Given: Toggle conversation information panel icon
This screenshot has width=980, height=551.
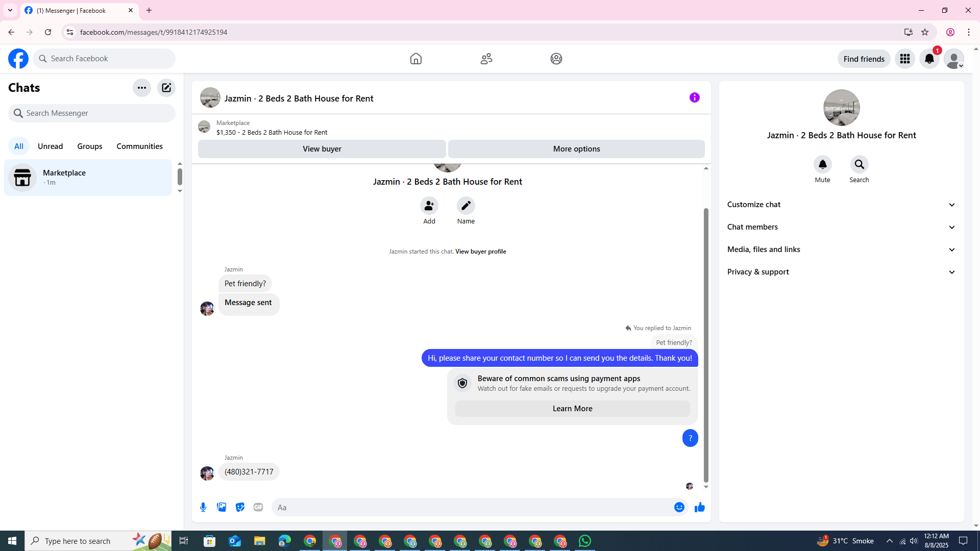Looking at the screenshot, I should (694, 97).
